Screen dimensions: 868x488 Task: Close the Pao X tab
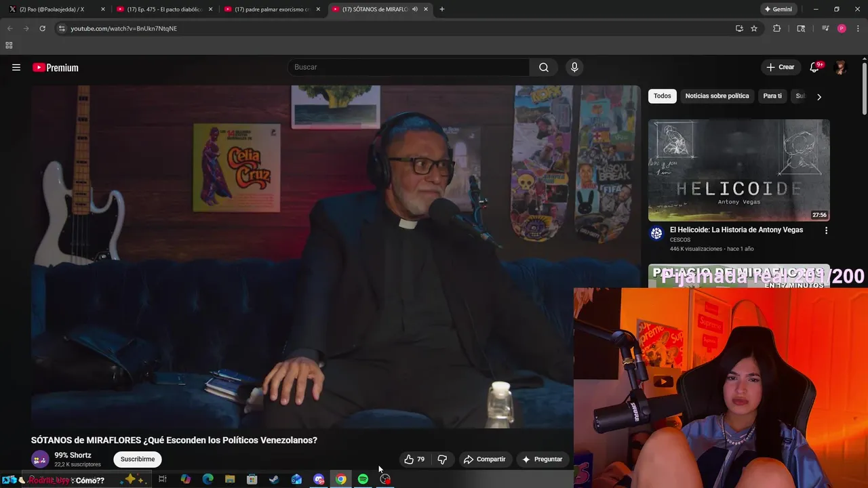coord(103,9)
